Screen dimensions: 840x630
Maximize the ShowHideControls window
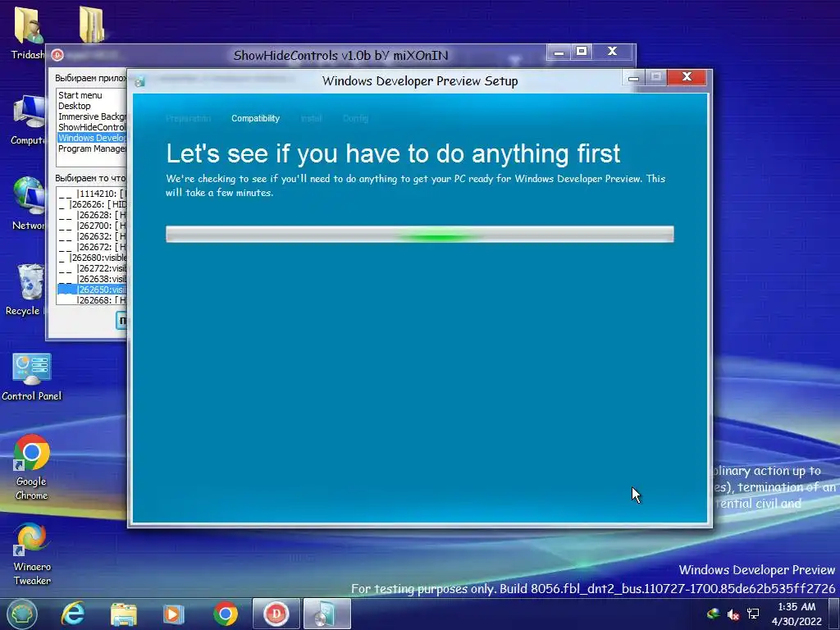point(582,52)
